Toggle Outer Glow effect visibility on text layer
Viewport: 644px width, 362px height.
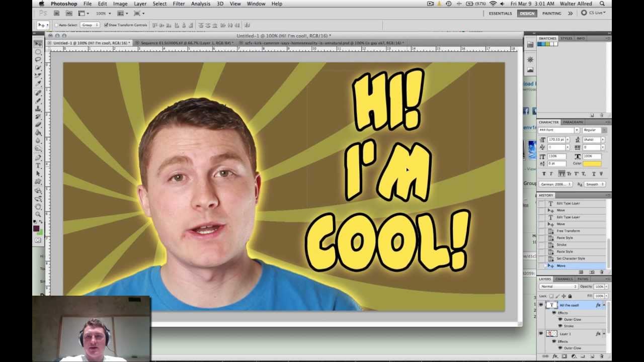click(x=560, y=319)
